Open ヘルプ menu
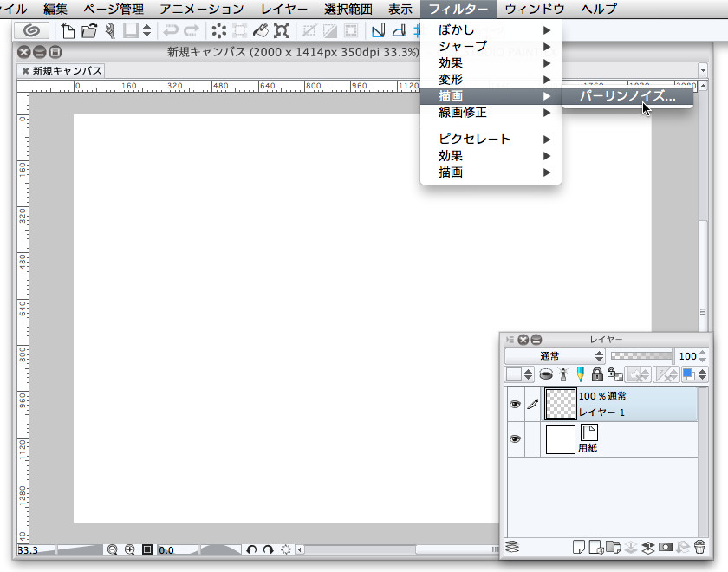 click(x=599, y=9)
